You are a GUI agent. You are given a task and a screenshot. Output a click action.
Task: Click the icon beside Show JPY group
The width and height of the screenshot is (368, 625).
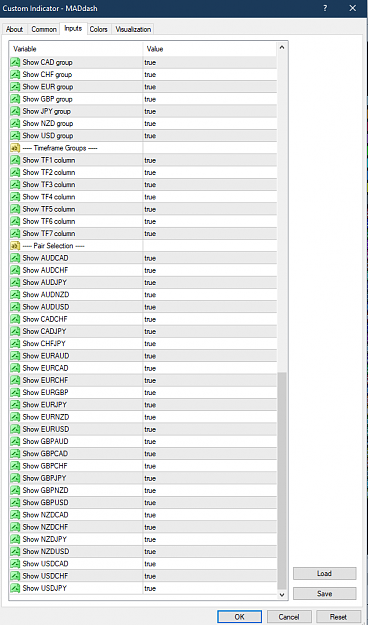[x=15, y=111]
